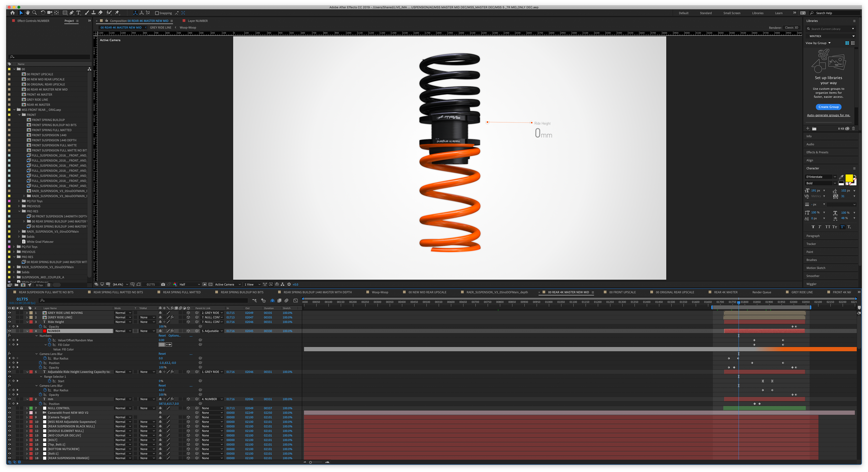Click Options for the Numbers effect
This screenshot has height=472, width=868.
coord(174,336)
